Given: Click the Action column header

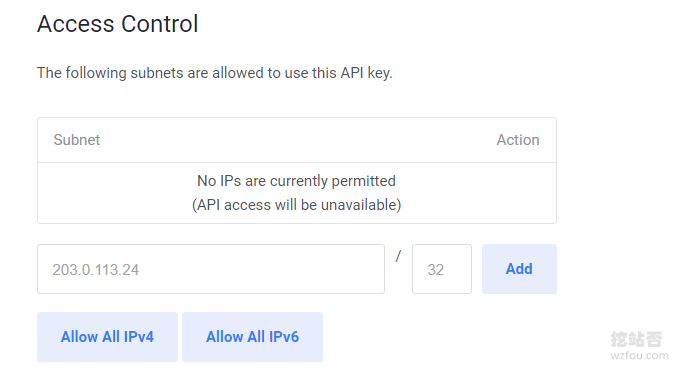Looking at the screenshot, I should [x=518, y=140].
